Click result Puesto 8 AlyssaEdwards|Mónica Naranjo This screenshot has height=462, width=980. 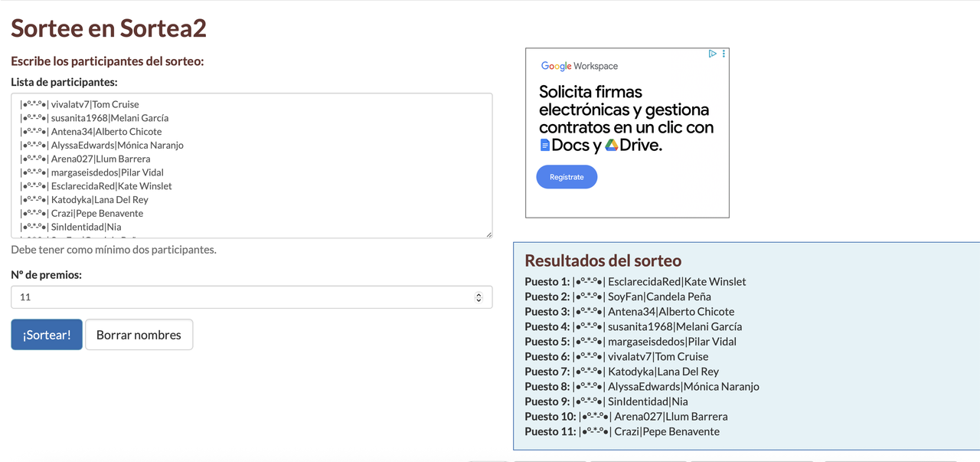tap(642, 386)
